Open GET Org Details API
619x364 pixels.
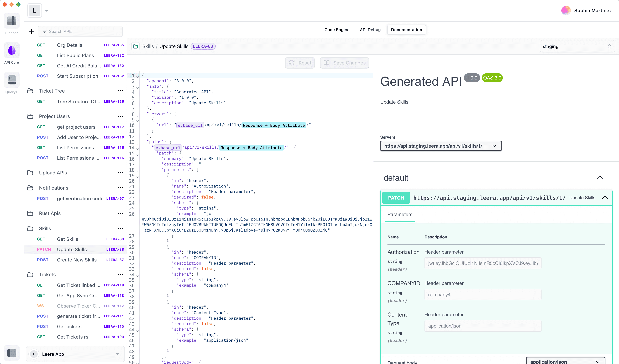(x=76, y=45)
